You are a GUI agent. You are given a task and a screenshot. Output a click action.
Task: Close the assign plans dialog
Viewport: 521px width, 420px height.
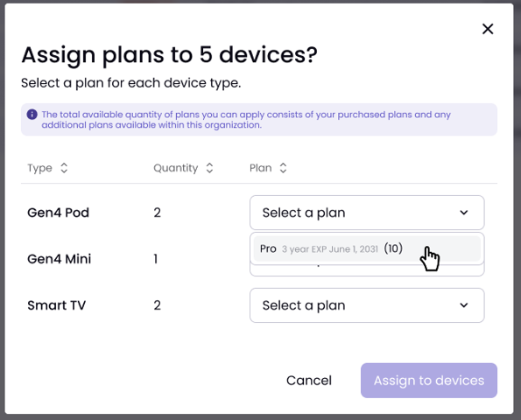(488, 29)
